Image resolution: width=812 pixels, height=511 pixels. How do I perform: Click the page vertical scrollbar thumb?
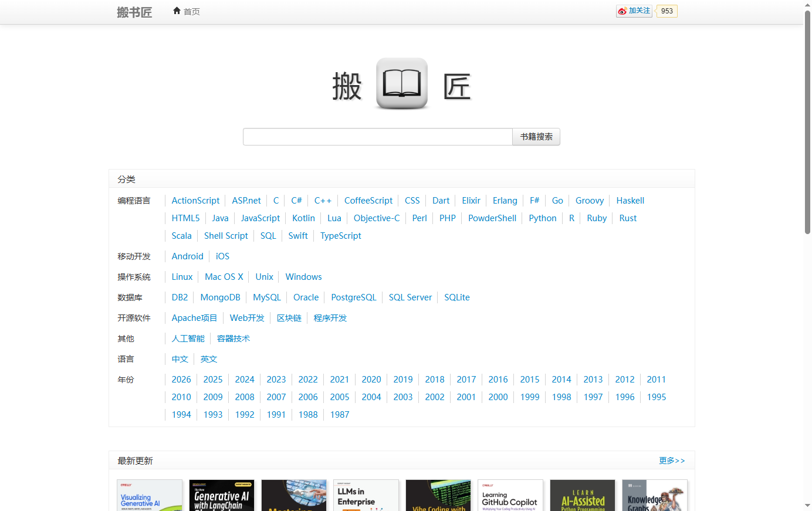click(x=807, y=122)
